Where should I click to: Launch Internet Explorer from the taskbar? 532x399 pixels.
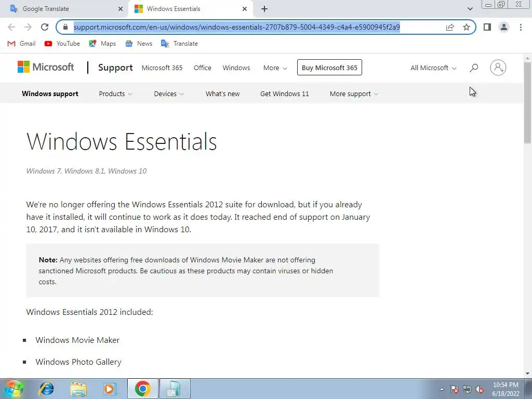point(46,389)
